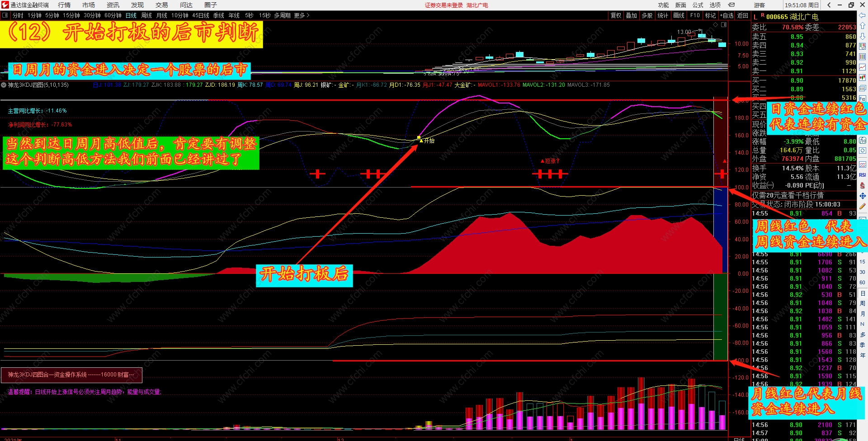Click the blue four-way move icon

[x=863, y=196]
